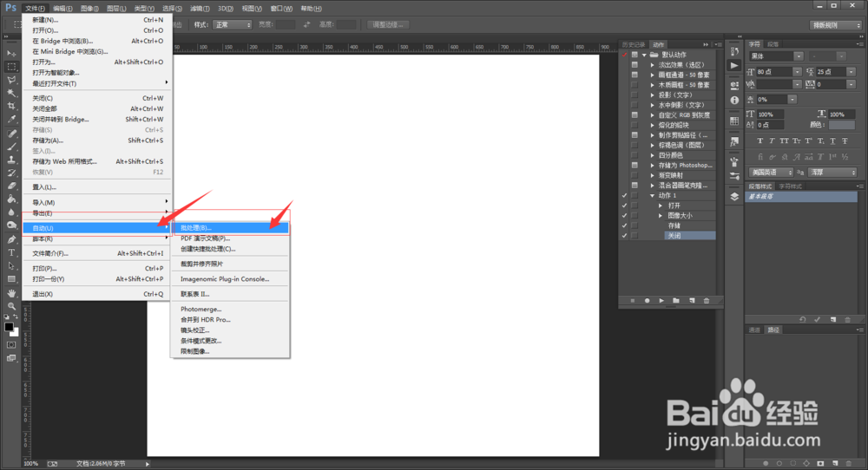Screen dimensions: 868x470
Task: Toggle dialog box for 投影（文字） action
Action: (x=635, y=95)
